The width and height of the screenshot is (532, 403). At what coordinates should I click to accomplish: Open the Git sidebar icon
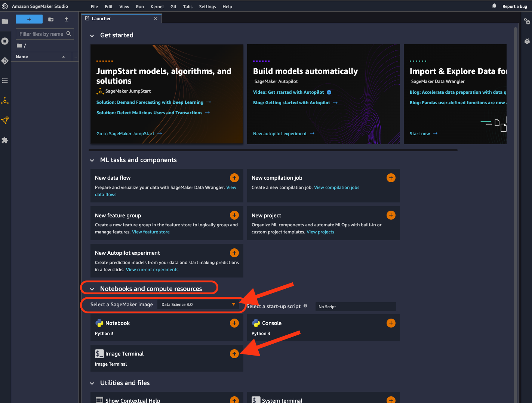pyautogui.click(x=5, y=61)
